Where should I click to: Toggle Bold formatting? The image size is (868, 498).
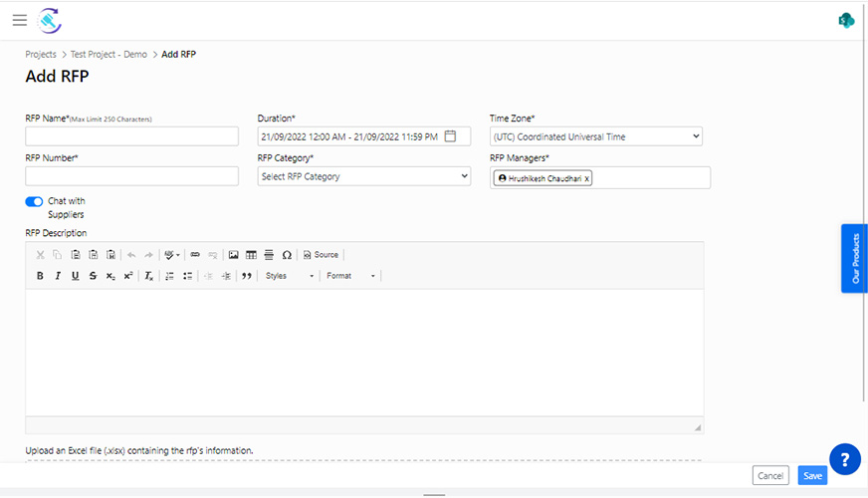(40, 276)
